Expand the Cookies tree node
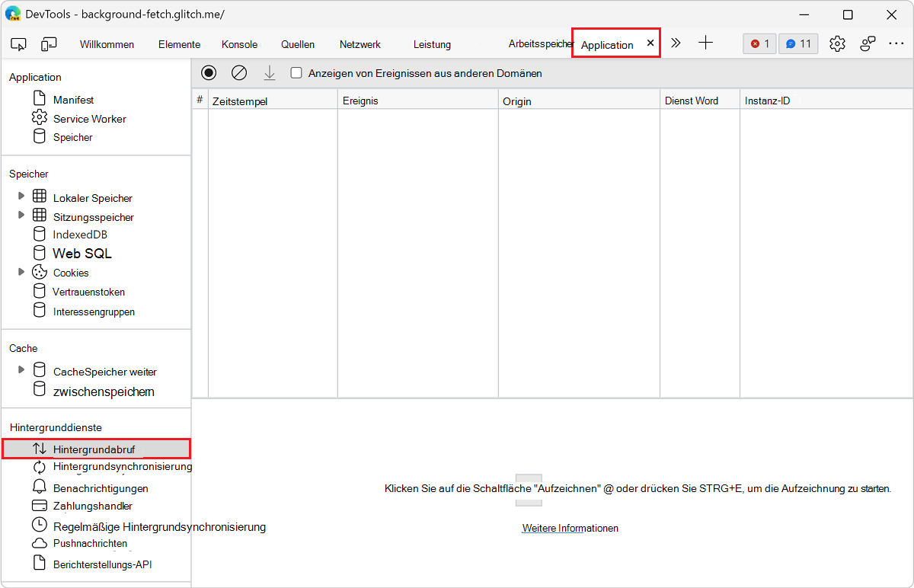Image resolution: width=914 pixels, height=588 pixels. (21, 272)
